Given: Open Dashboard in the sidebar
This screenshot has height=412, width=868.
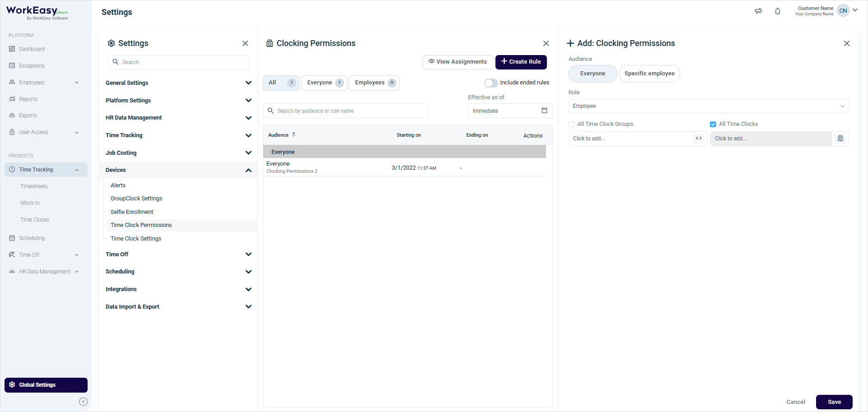Looking at the screenshot, I should click(x=32, y=49).
